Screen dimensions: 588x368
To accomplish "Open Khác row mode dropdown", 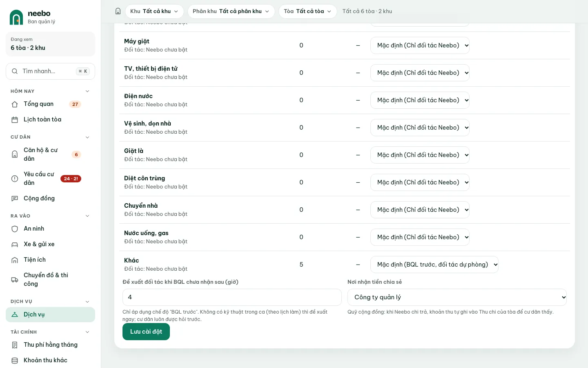I will [434, 265].
